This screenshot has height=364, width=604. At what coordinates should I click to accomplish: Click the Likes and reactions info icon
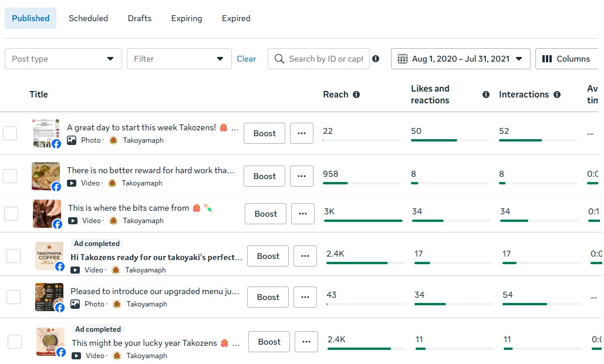click(486, 95)
